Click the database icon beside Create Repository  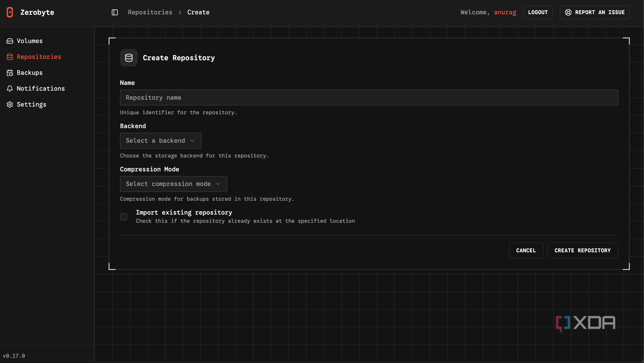[x=129, y=58]
